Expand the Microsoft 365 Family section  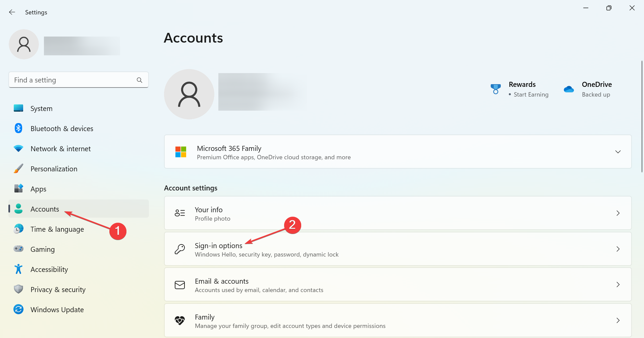[x=618, y=152]
